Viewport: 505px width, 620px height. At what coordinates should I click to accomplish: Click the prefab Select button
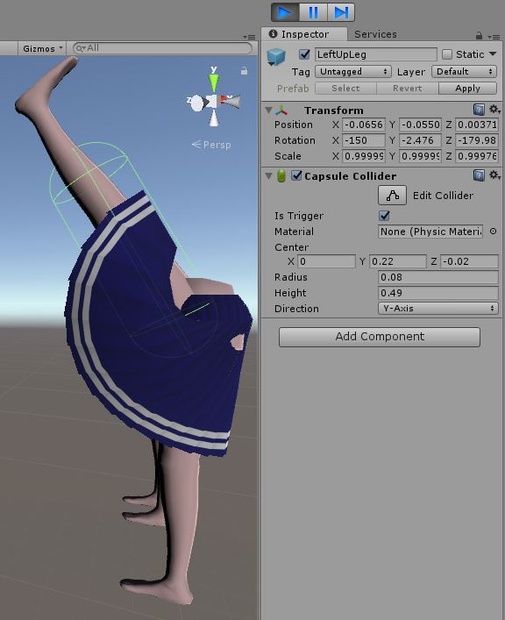pos(346,88)
